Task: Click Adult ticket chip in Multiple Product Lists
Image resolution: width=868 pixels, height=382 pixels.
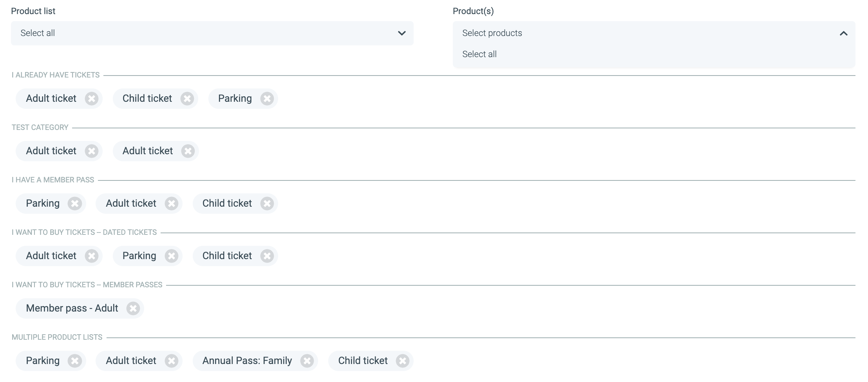Action: [x=131, y=361]
